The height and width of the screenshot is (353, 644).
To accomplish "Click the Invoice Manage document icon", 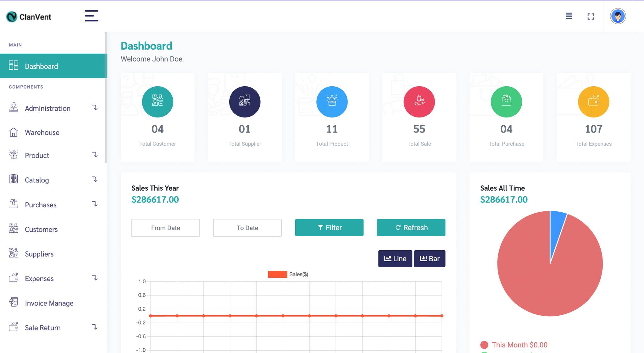I will pyautogui.click(x=14, y=302).
